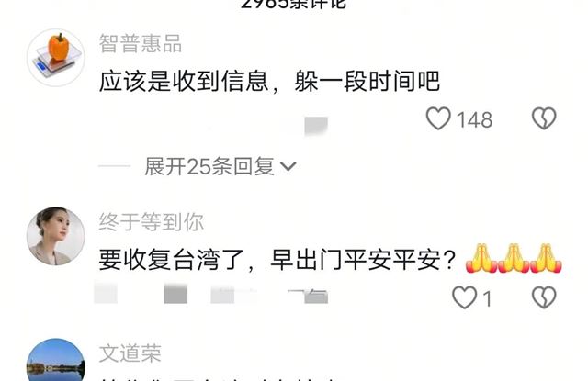Screen dimensions: 588x381
Task: Like 智普惠品's comment with the heart icon
Action: coord(438,118)
